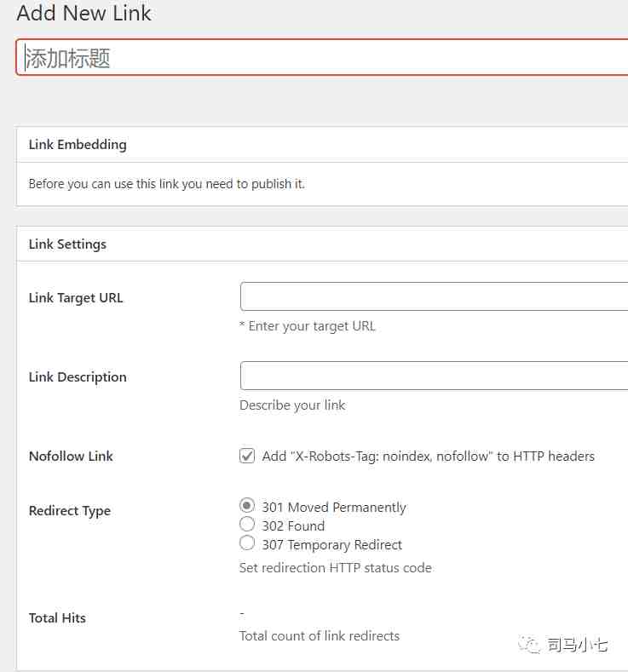Viewport: 628px width, 672px height.
Task: Click the 301 Moved Permanently label text
Action: click(334, 507)
